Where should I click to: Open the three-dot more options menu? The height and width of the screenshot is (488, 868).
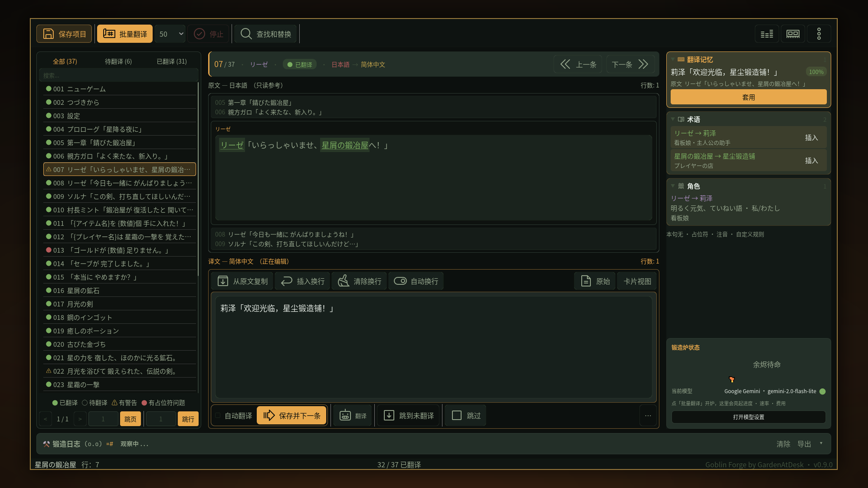[x=819, y=34]
